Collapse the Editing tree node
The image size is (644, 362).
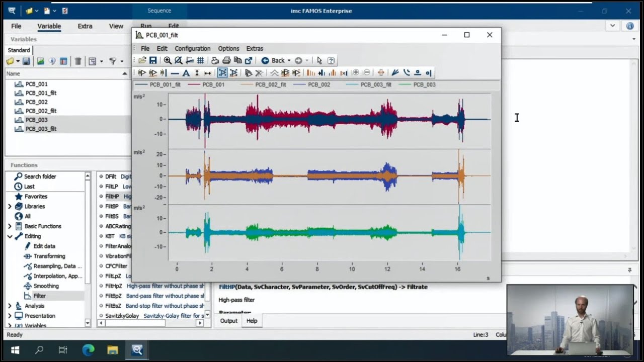pos(10,236)
